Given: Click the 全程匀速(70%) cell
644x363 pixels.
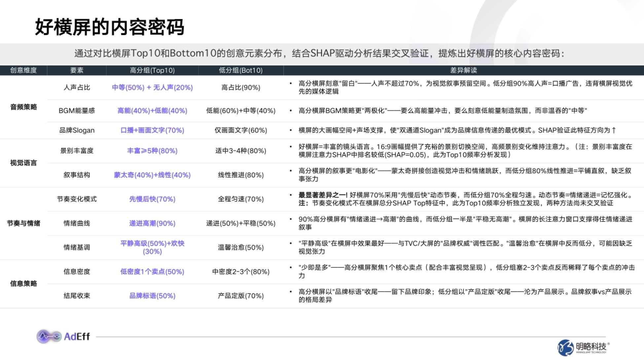Looking at the screenshot, I should tap(241, 199).
